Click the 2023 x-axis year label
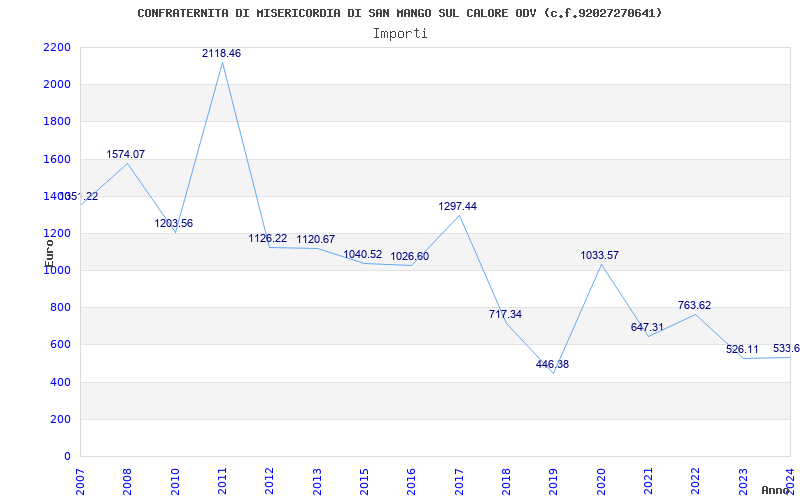The width and height of the screenshot is (800, 500). pos(743,482)
